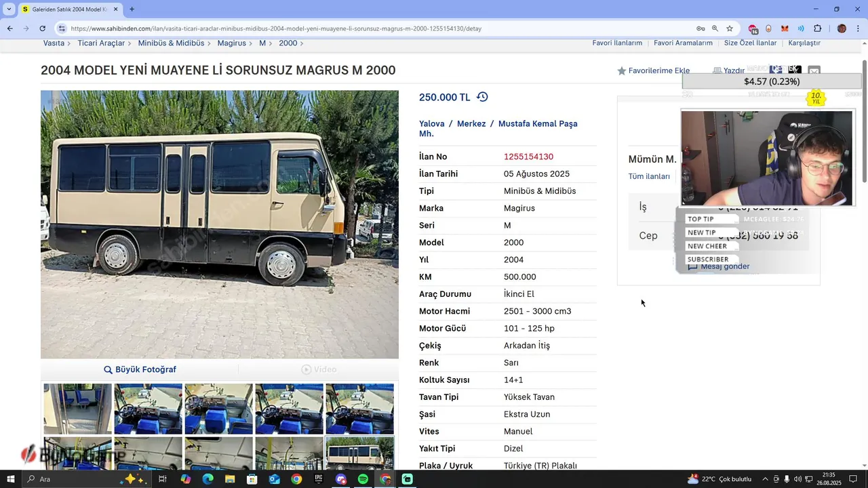Click the page vertical scrollbar
This screenshot has width=868, height=488.
point(864,122)
